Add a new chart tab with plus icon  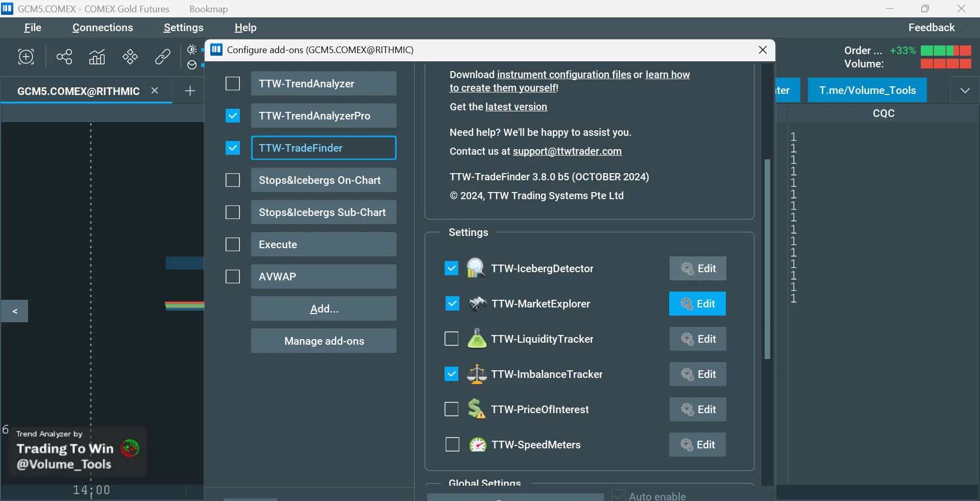point(190,91)
